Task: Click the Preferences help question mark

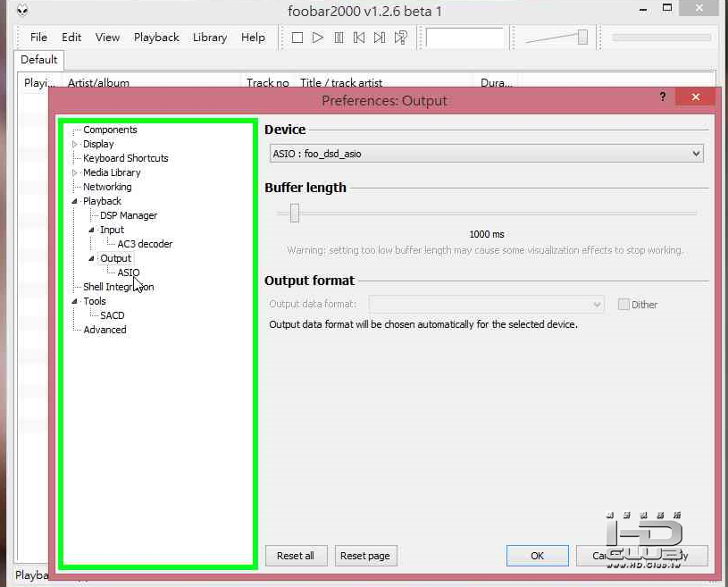Action: [x=663, y=96]
